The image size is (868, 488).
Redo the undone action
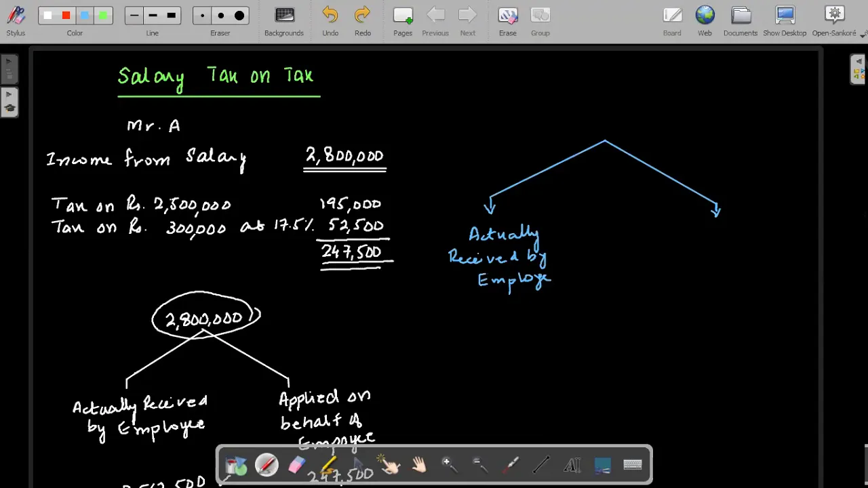(x=363, y=21)
